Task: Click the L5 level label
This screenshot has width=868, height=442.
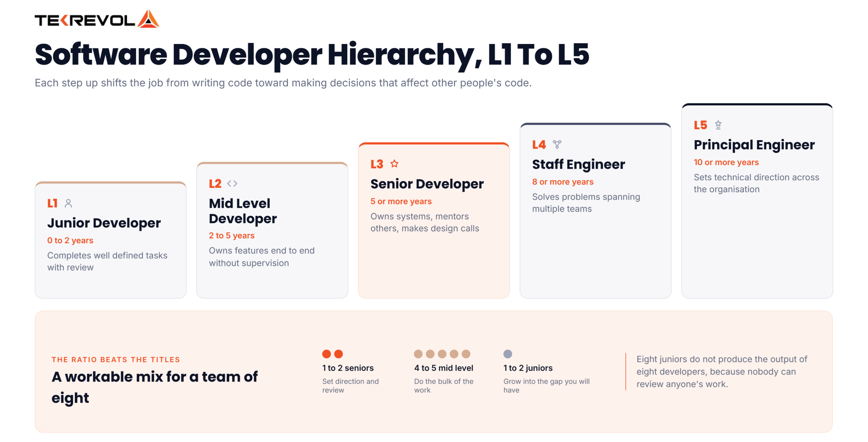Action: 701,125
